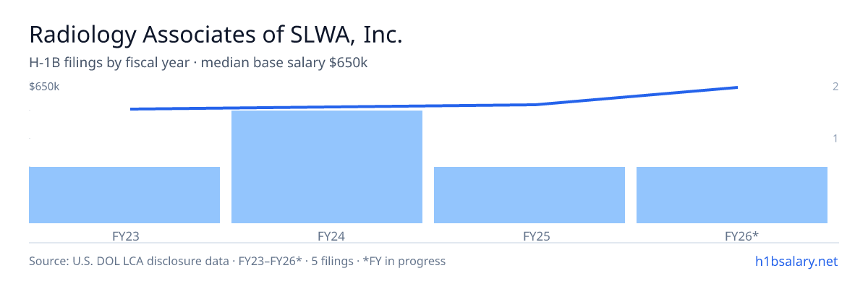This screenshot has height=289, width=868.
Task: Click the salary line start above FY23
Action: (132, 109)
